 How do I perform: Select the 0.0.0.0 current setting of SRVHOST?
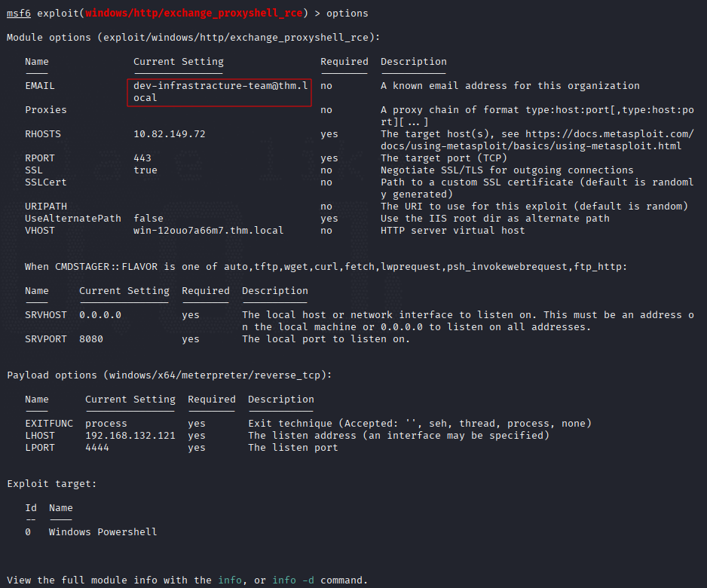tap(100, 315)
